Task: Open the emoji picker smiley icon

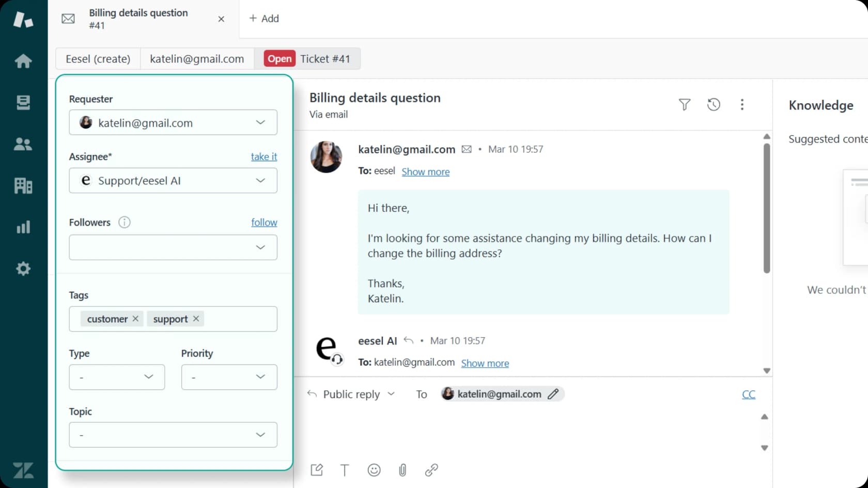Action: (374, 470)
